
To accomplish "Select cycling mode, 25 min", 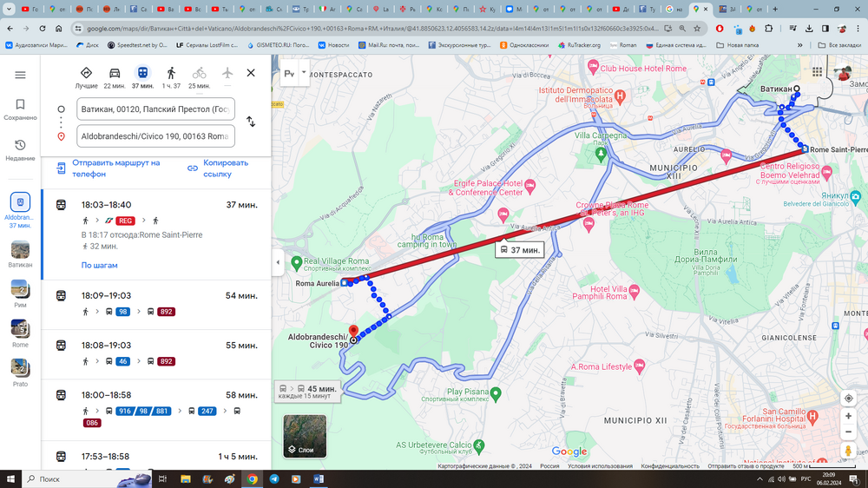I will (x=200, y=77).
